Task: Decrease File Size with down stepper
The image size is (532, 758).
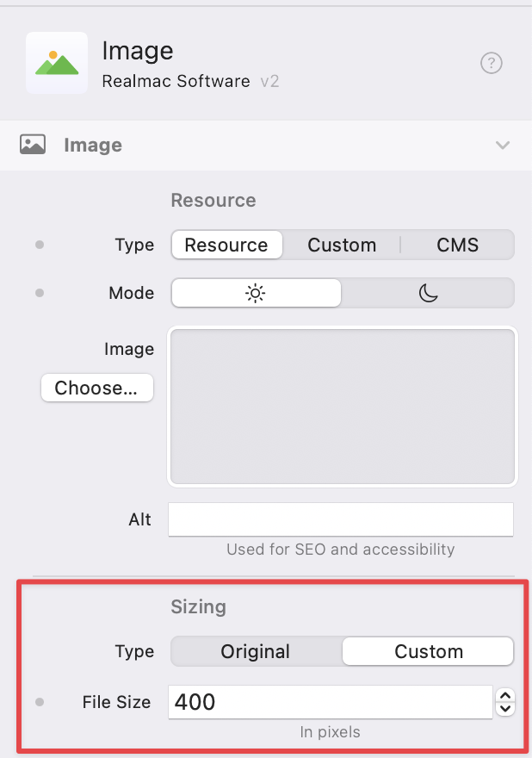Action: point(506,709)
